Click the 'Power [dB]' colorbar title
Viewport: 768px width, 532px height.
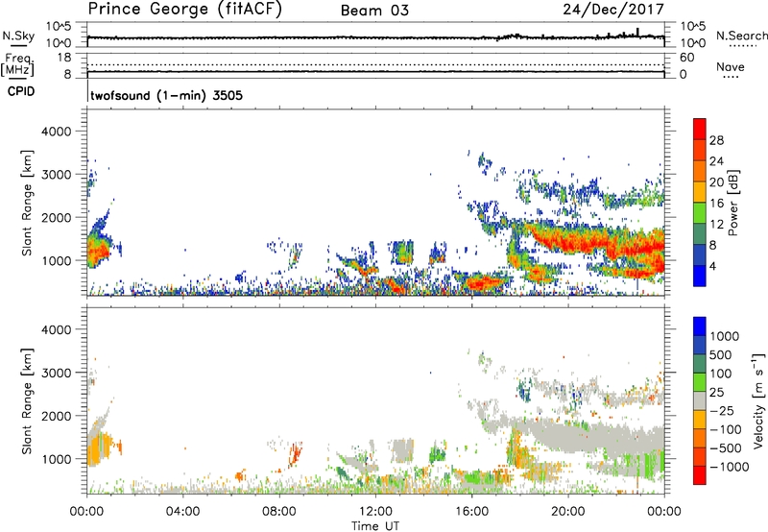(732, 203)
